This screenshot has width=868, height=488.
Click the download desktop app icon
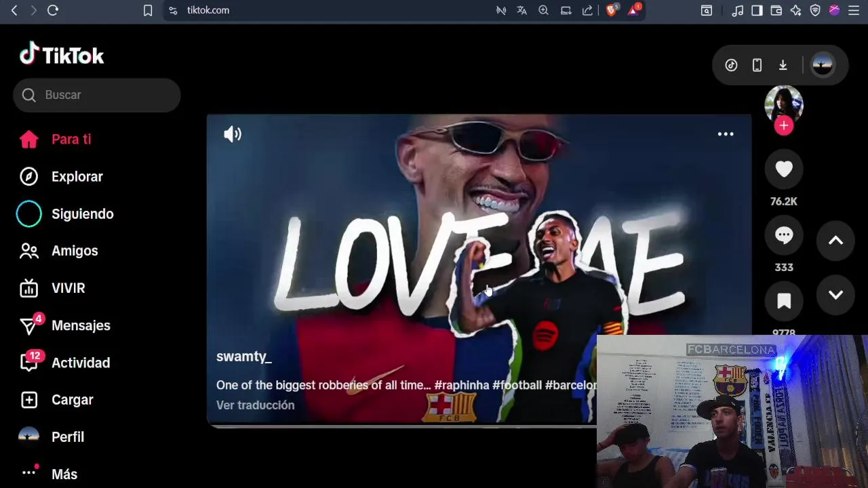(x=783, y=65)
